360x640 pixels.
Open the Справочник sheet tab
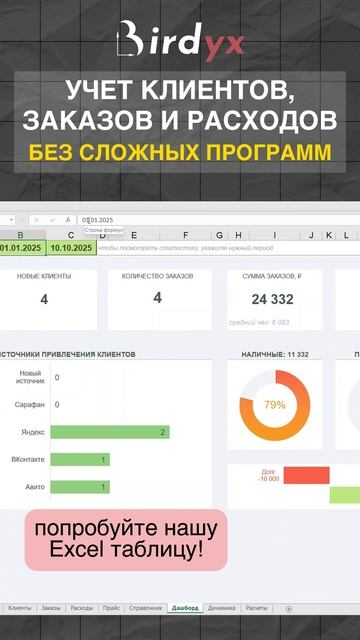coord(145,608)
